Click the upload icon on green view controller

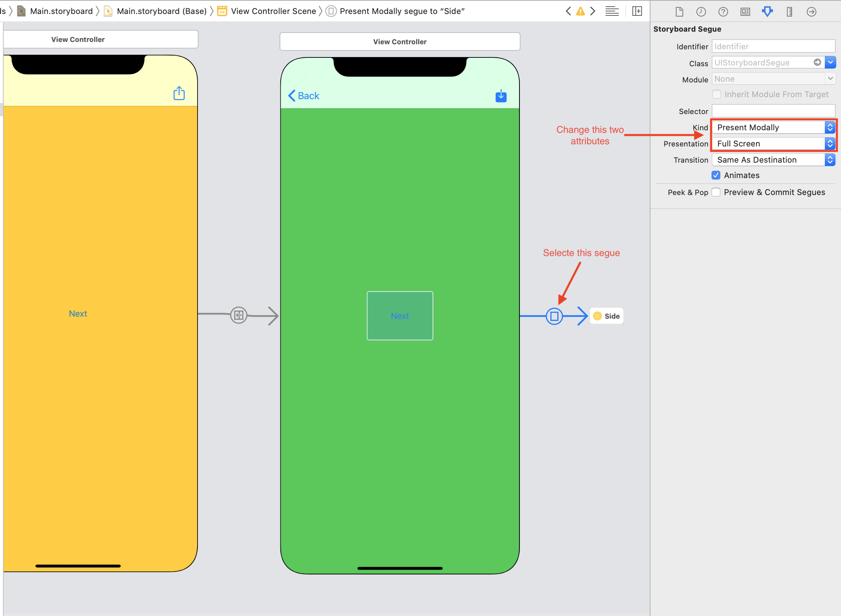pyautogui.click(x=501, y=96)
